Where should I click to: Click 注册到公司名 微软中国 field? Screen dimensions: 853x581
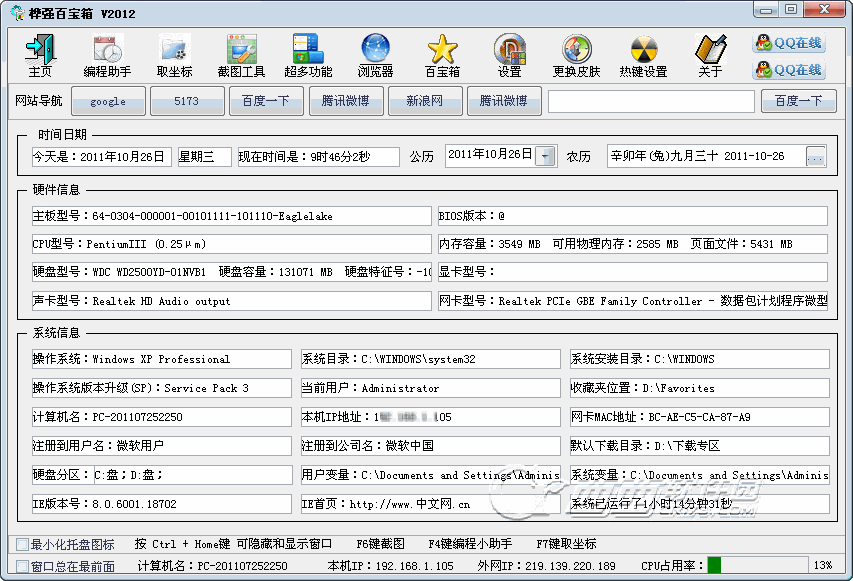pyautogui.click(x=430, y=446)
